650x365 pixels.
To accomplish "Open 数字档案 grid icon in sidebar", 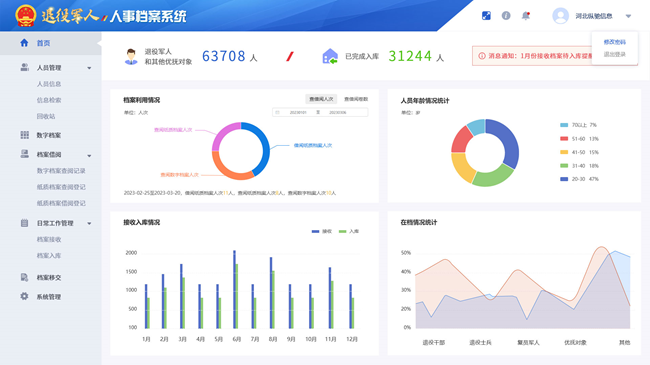I will pos(24,135).
